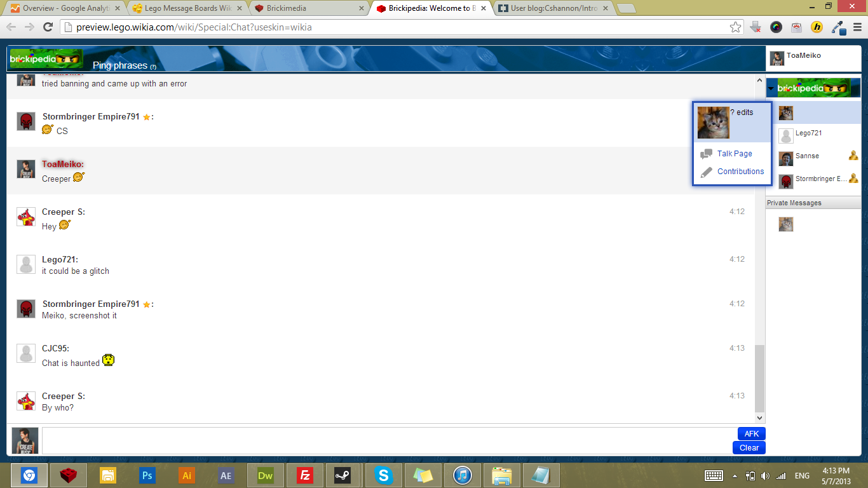Viewport: 868px width, 488px height.
Task: Reload the page using the refresh icon
Action: point(48,27)
